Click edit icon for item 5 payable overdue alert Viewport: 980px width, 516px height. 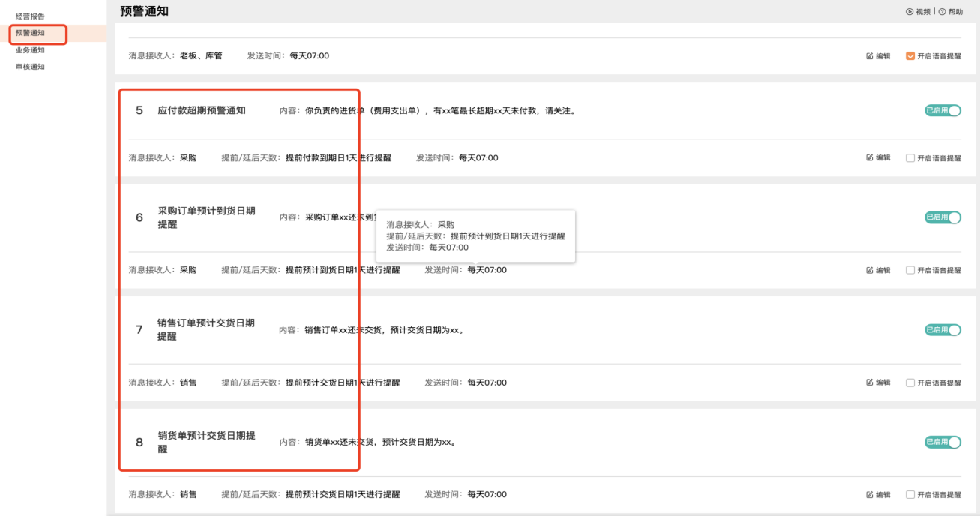coord(870,158)
